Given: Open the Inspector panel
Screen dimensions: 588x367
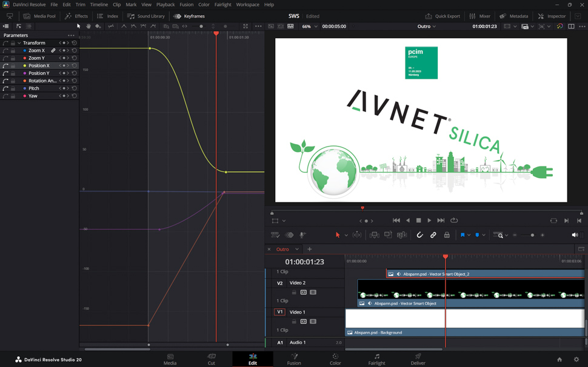Looking at the screenshot, I should click(x=552, y=16).
